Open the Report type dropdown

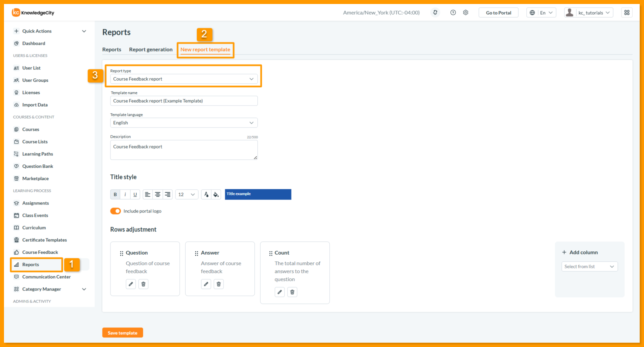(x=184, y=79)
